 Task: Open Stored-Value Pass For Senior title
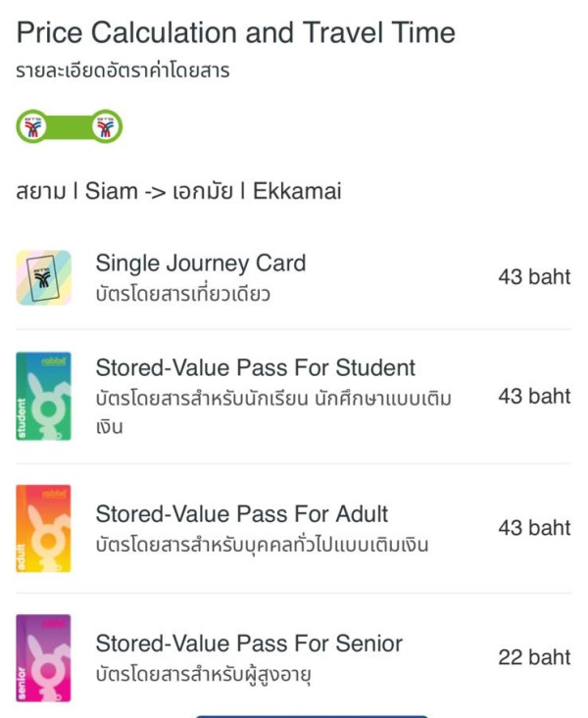(x=248, y=644)
